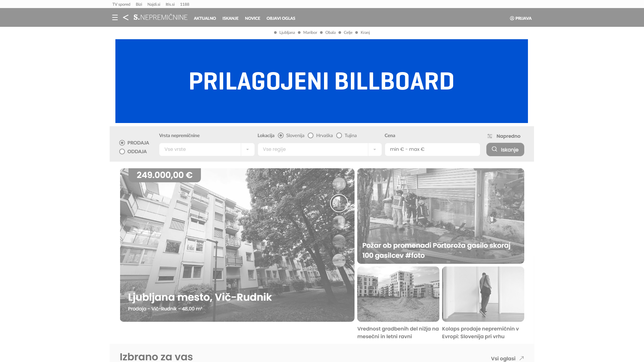Click the PRILAGOJENI BILLBOARD banner
Image resolution: width=644 pixels, height=362 pixels.
pos(322,81)
